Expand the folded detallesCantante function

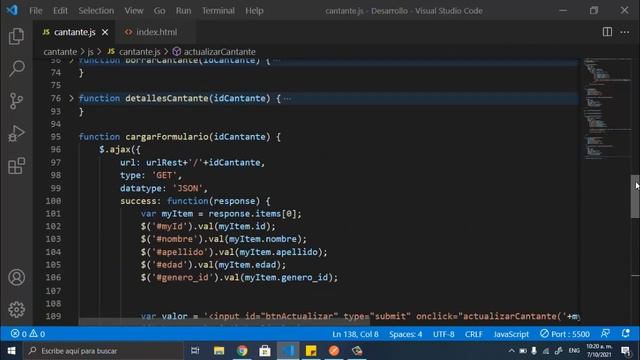[71, 98]
